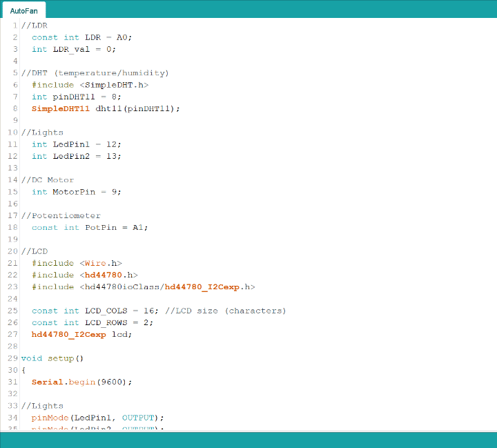Image resolution: width=497 pixels, height=448 pixels.
Task: Click on the Serial.begin(9600) statement
Action: [81, 382]
